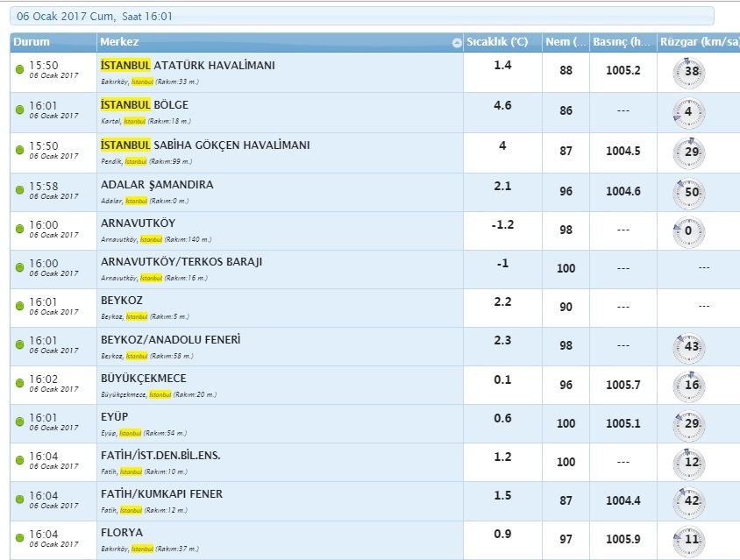740x560 pixels.
Task: Click the green status dot for Florya row
Action: [x=19, y=538]
